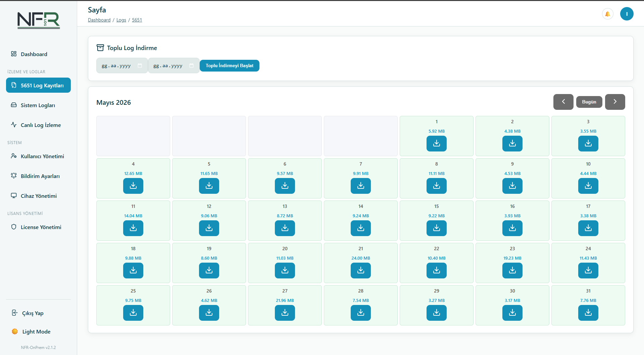Download day 19 log (8.60 MB)
This screenshot has width=644, height=355.
coord(209,270)
